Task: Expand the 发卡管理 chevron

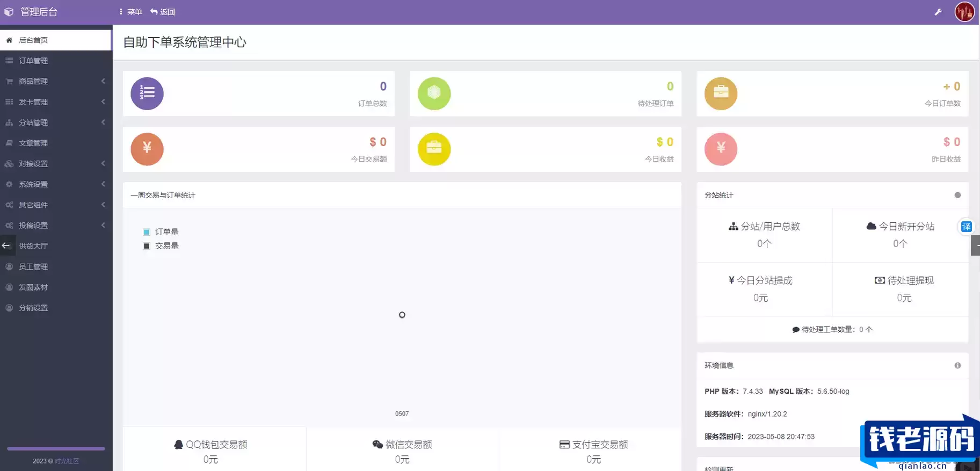Action: [103, 102]
